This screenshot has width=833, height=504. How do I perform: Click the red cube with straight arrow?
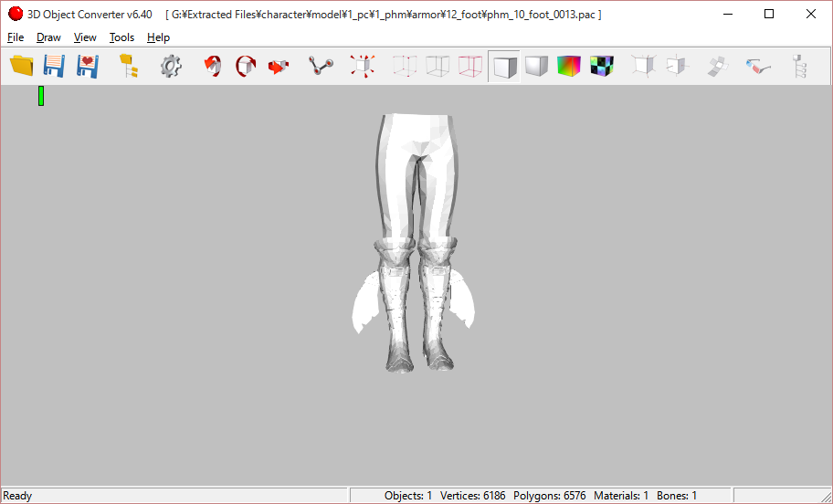tap(279, 66)
